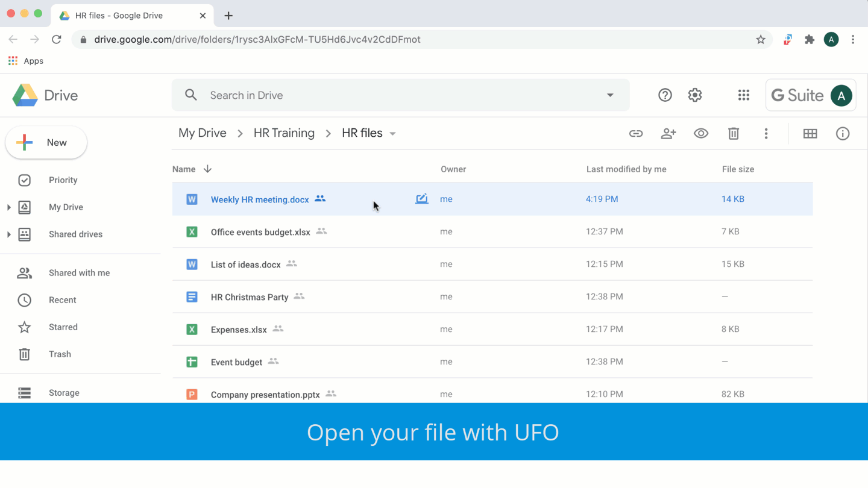Preview the file with the eye icon
This screenshot has width=868, height=488.
pyautogui.click(x=701, y=134)
